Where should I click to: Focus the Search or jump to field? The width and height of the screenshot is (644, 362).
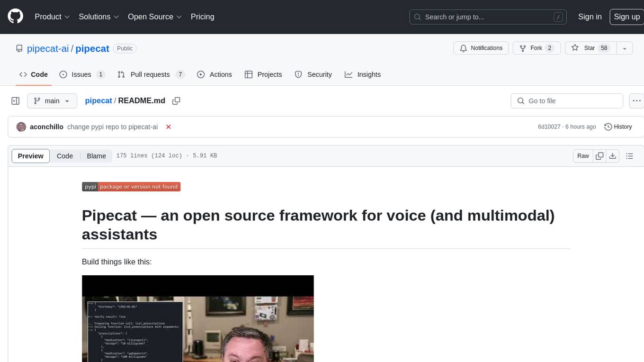coord(489,17)
